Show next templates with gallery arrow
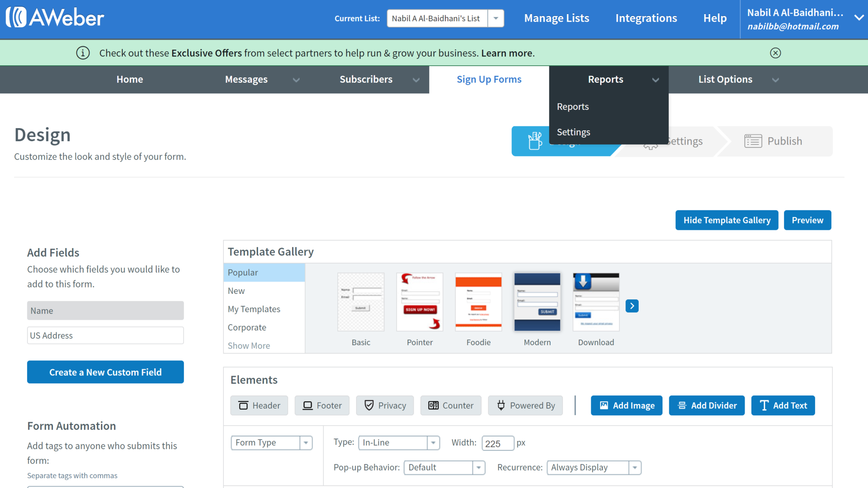The image size is (868, 488). point(632,306)
